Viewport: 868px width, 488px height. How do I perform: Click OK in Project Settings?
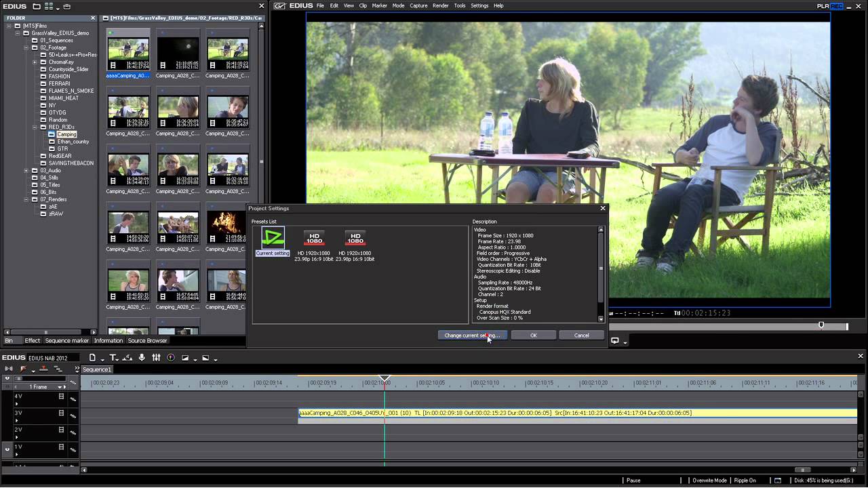pos(533,335)
